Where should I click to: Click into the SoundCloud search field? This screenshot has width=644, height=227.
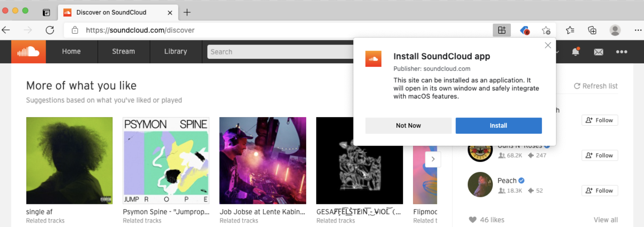click(x=280, y=52)
